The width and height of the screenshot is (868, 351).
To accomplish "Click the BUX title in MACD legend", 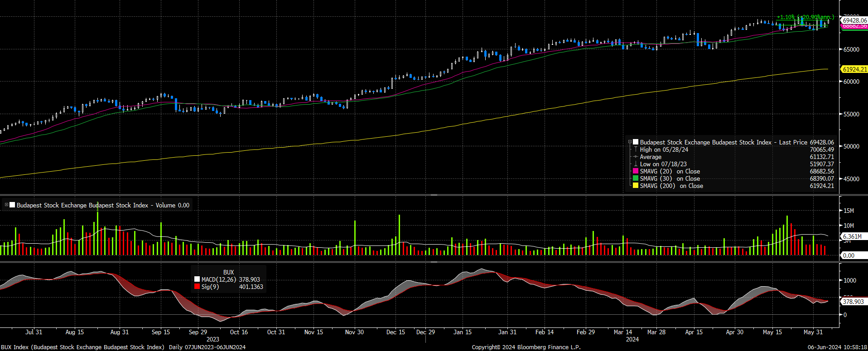I will point(229,272).
